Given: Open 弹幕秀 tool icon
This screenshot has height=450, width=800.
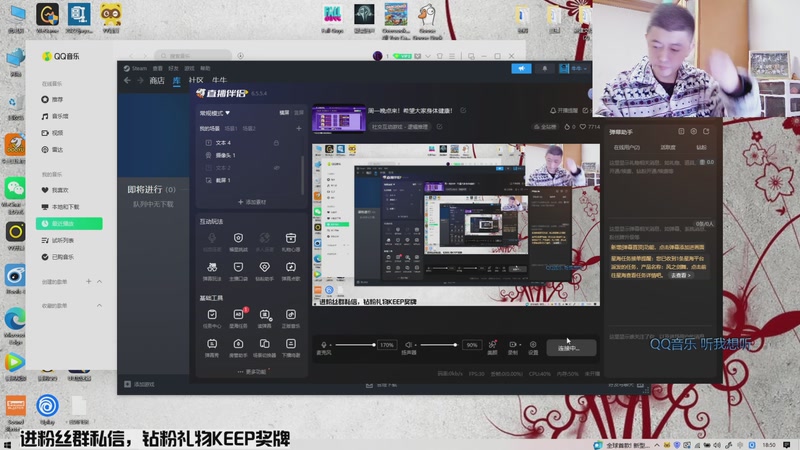Looking at the screenshot, I should [x=212, y=347].
